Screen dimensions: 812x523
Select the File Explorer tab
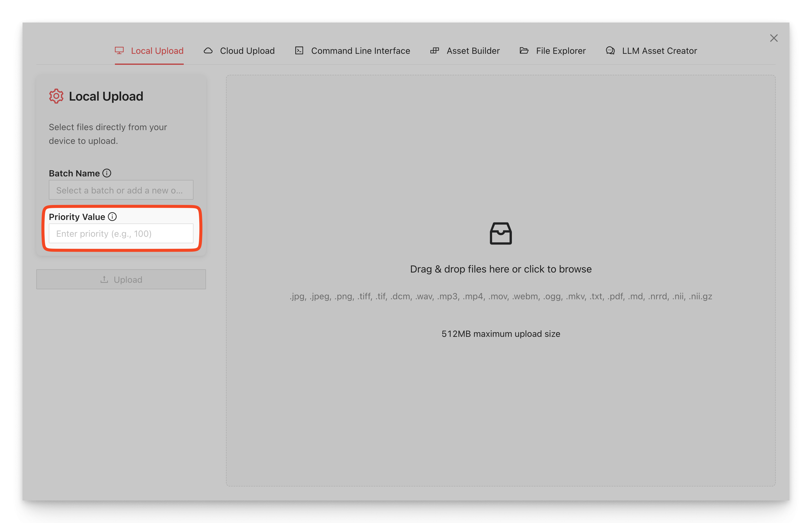coord(560,51)
